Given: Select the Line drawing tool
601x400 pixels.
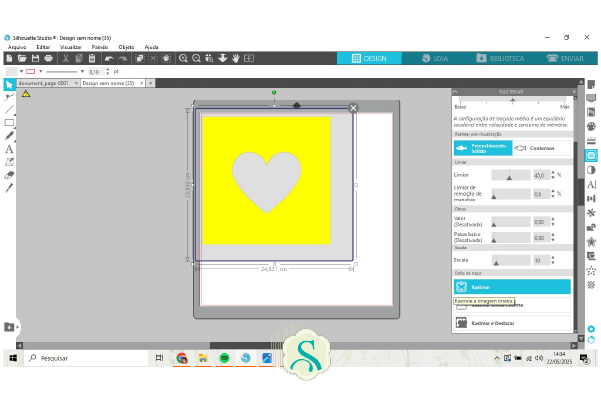Looking at the screenshot, I should [9, 110].
